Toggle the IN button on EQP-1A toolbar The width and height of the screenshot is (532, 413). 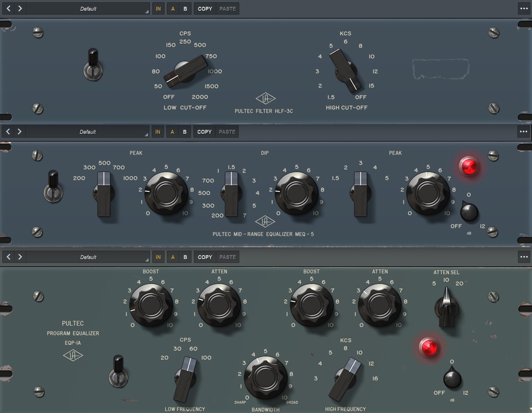[x=158, y=257]
